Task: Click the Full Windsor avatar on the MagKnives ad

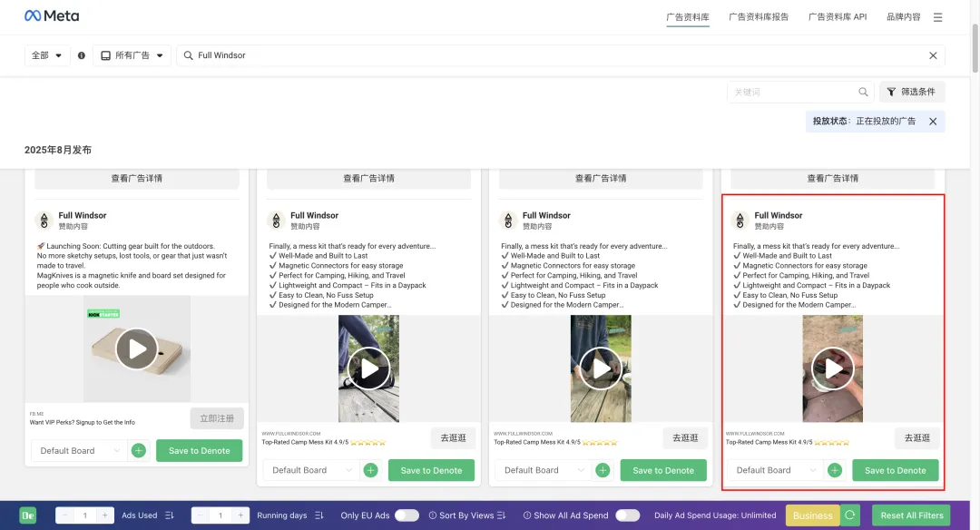Action: click(44, 220)
